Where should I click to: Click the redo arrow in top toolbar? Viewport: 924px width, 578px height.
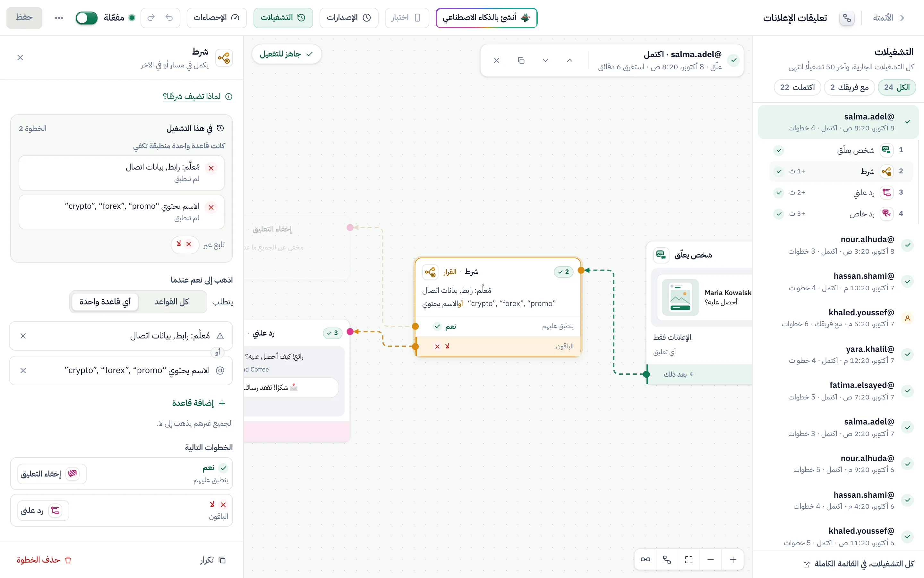151,18
